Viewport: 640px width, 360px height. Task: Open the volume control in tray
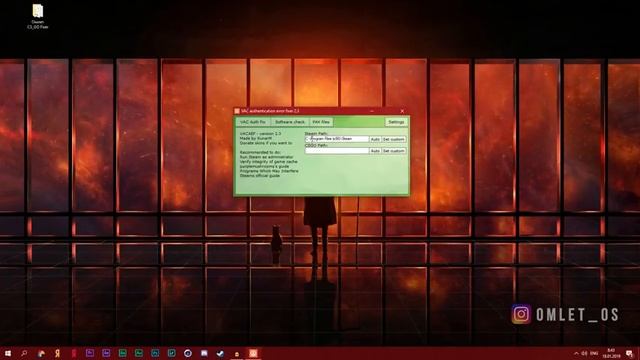pos(584,353)
